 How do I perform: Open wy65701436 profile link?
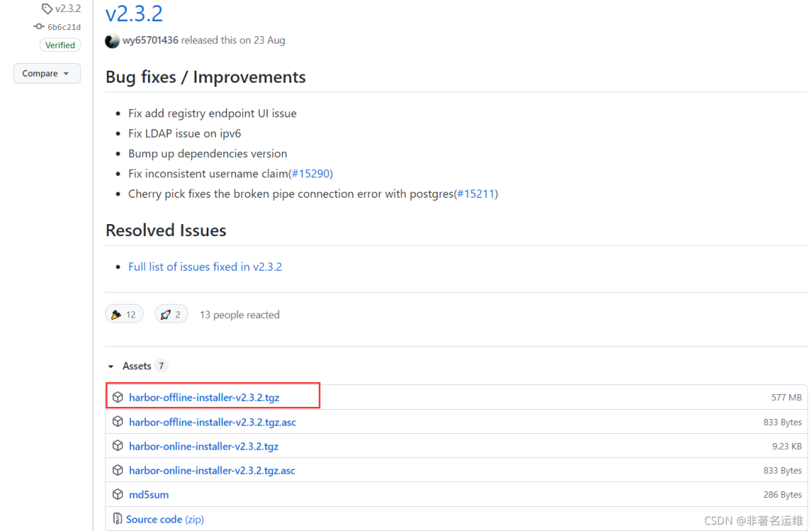[150, 41]
